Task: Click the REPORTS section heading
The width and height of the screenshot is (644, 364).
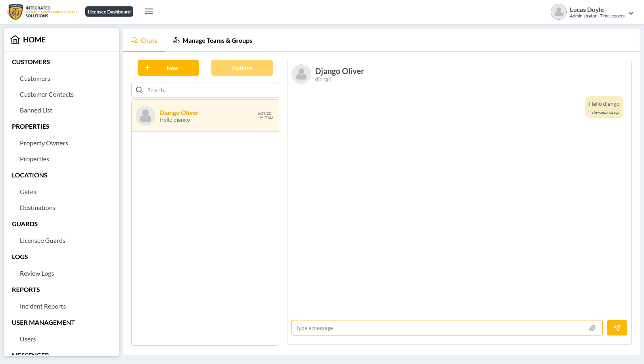Action: 26,290
